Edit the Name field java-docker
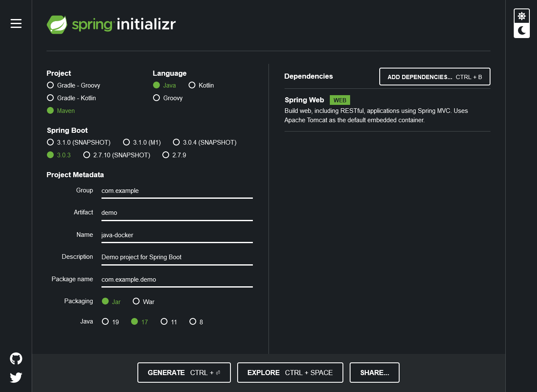Viewport: 537px width, 392px height. click(177, 235)
